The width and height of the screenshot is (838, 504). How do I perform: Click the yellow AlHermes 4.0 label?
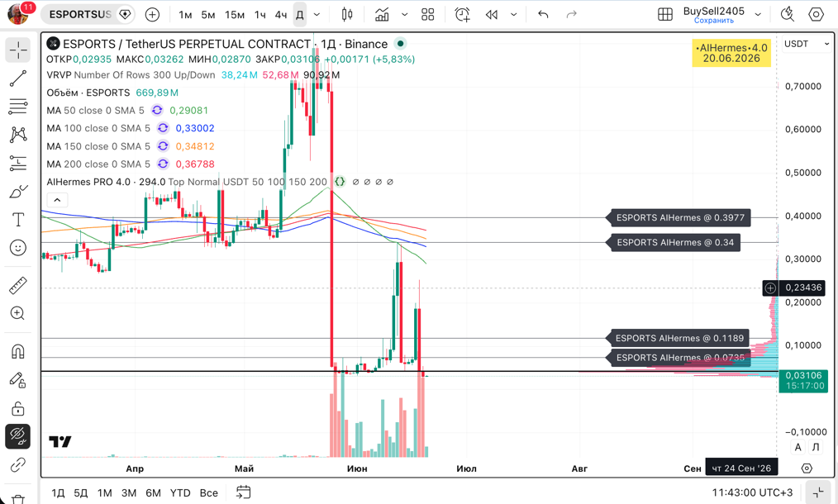(x=731, y=53)
